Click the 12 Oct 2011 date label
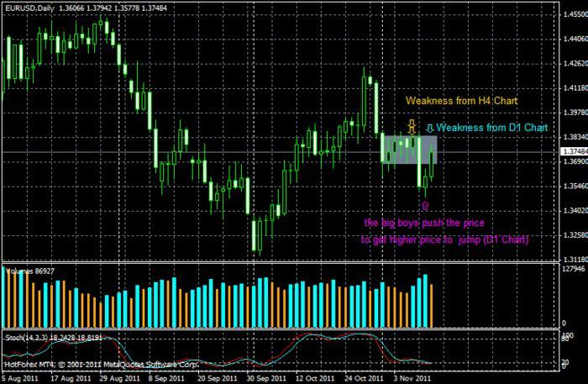 (315, 378)
